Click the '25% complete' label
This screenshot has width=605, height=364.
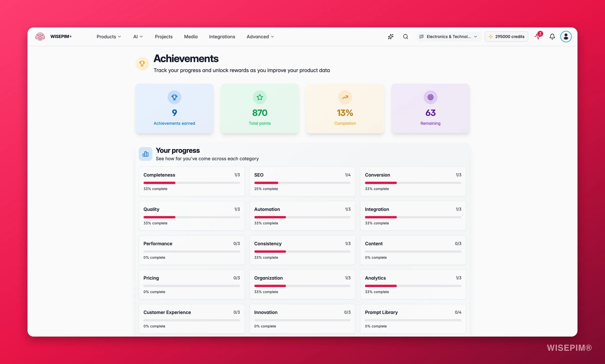[x=266, y=189]
